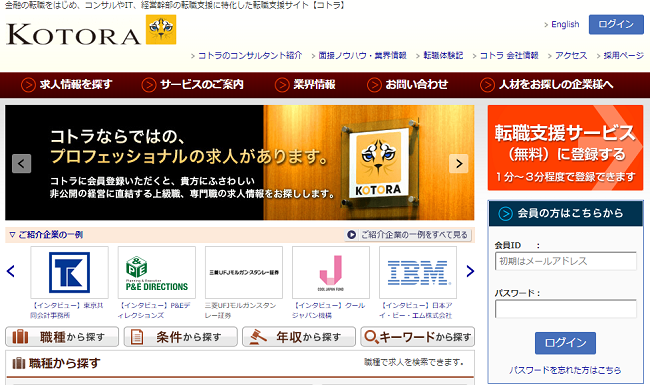Click the top ログイン button
650x385 pixels.
[616, 24]
